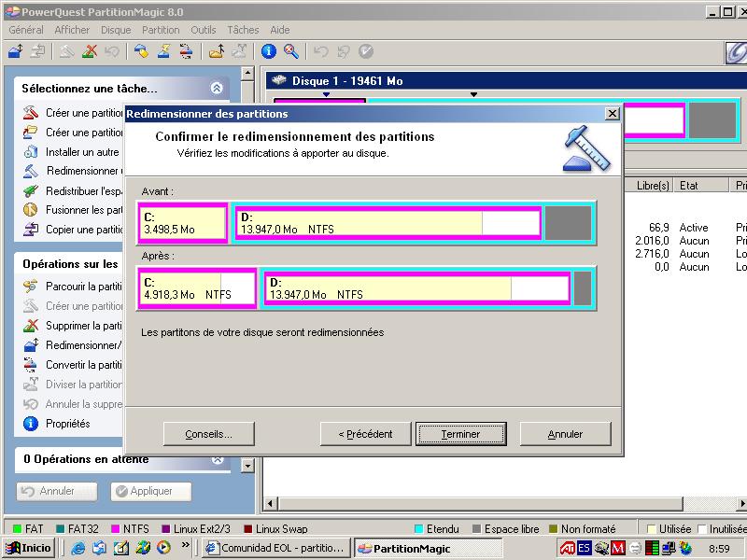The width and height of the screenshot is (747, 560).
Task: Click the left arrow of horizontal scrollbar
Action: click(x=271, y=503)
